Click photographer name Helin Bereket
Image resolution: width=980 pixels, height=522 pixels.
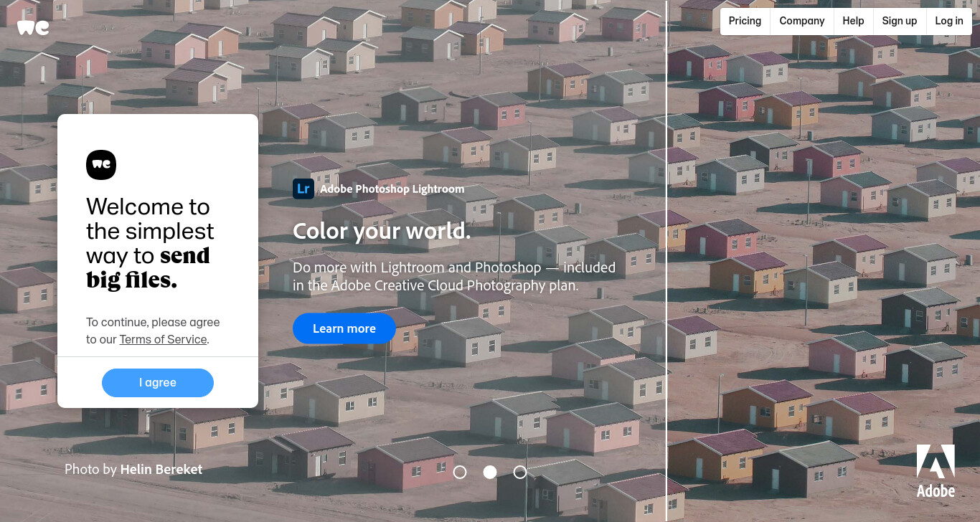point(161,470)
